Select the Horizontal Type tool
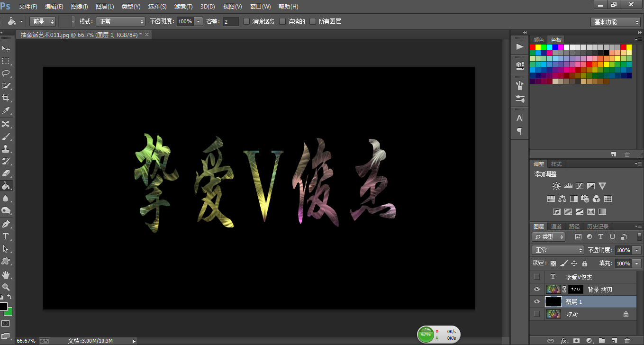Image resolution: width=644 pixels, height=345 pixels. click(x=6, y=236)
